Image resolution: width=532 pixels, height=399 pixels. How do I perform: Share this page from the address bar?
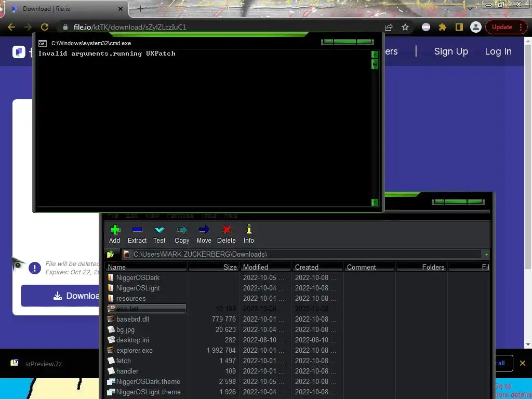click(x=389, y=27)
